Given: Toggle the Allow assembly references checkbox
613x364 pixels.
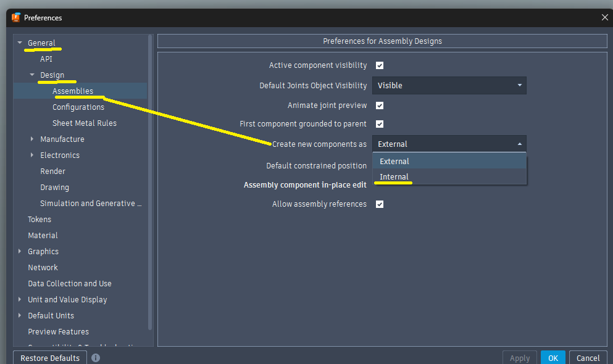Looking at the screenshot, I should 380,204.
